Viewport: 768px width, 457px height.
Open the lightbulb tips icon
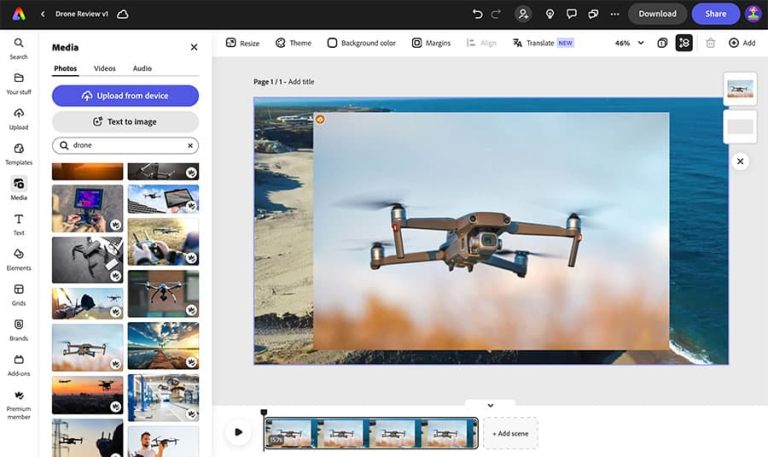point(550,14)
